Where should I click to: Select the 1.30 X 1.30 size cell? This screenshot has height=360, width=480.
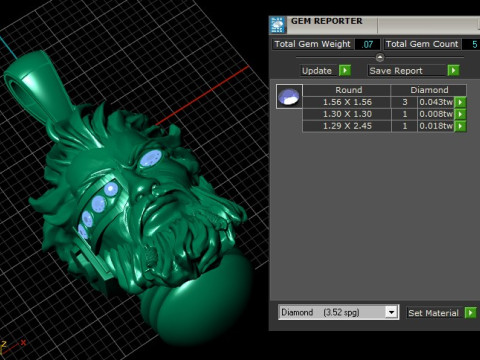(347, 114)
